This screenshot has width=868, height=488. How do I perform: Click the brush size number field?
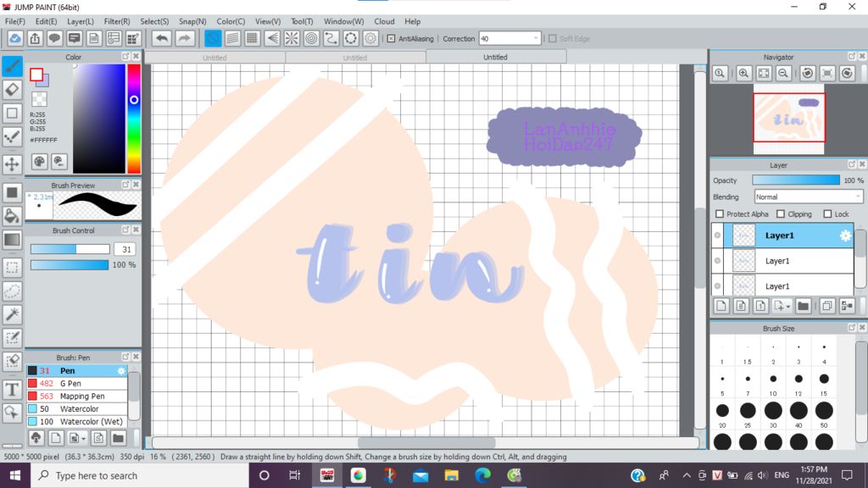pos(125,250)
